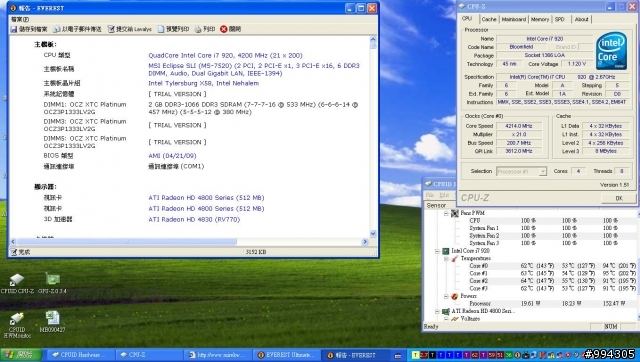The height and width of the screenshot is (362, 640).
Task: Submit report to Lavalys toolbar item
Action: (x=129, y=29)
